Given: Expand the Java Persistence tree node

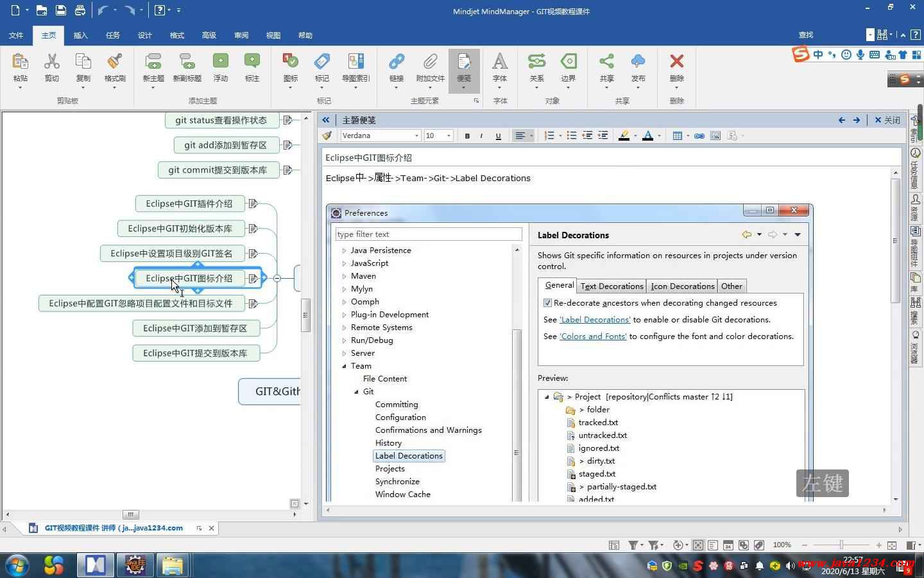Looking at the screenshot, I should (344, 250).
